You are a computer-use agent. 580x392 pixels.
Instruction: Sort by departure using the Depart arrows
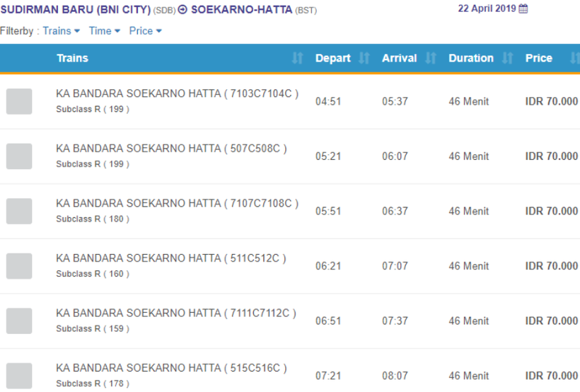[364, 59]
